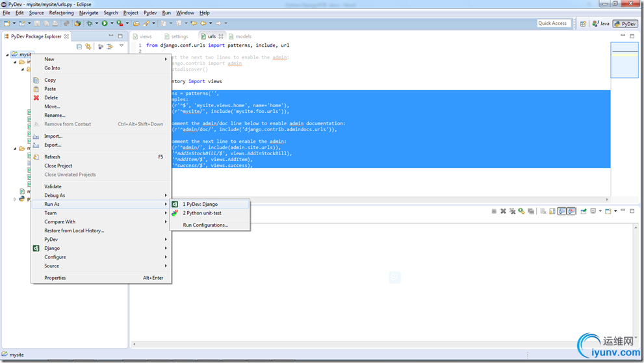Click Refresh in the context menu
The height and width of the screenshot is (363, 644).
click(101, 157)
